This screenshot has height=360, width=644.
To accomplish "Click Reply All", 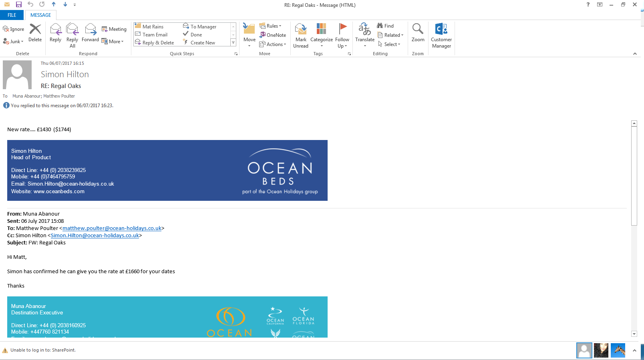I will click(72, 35).
